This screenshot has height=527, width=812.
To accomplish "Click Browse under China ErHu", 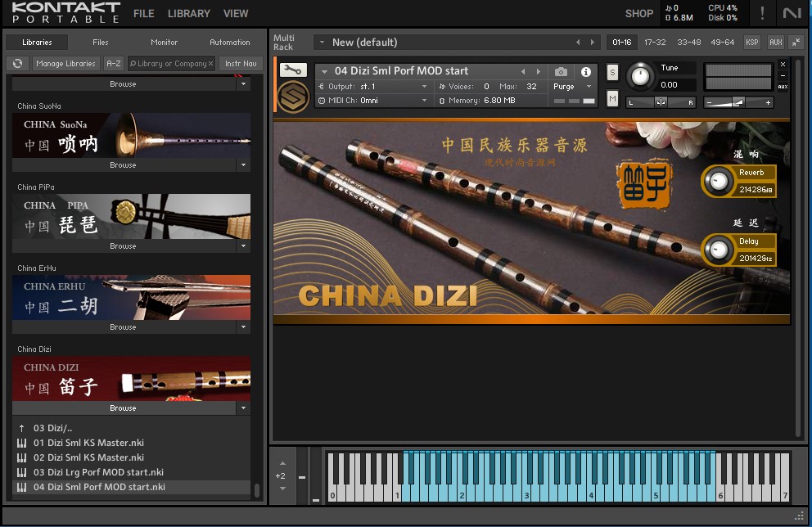I will [x=124, y=327].
